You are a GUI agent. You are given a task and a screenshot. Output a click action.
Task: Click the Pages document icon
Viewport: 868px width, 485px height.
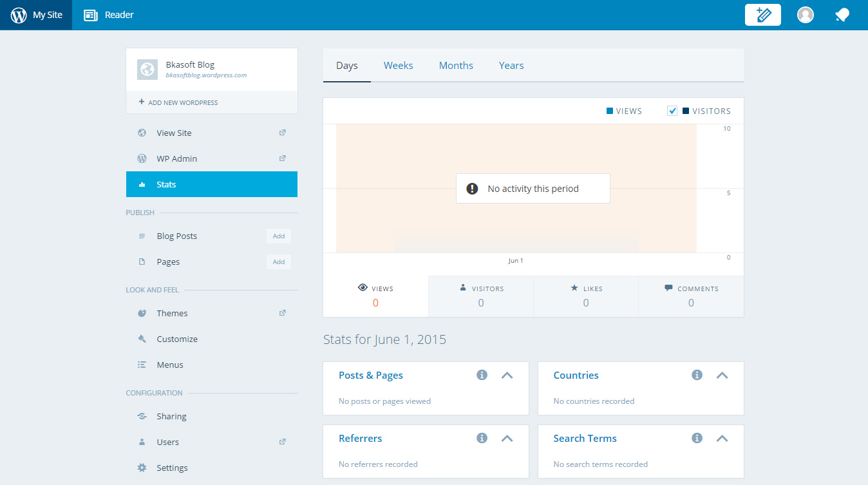pos(142,262)
